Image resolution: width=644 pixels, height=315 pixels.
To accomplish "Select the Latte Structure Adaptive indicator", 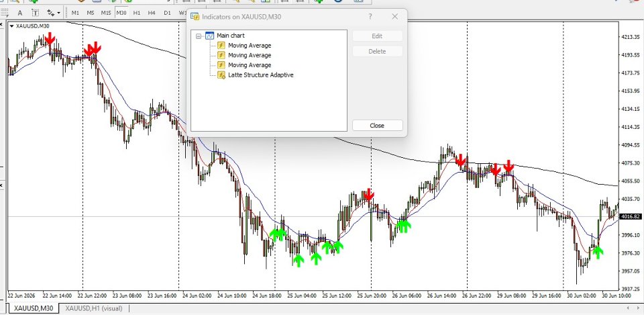I will pos(261,75).
